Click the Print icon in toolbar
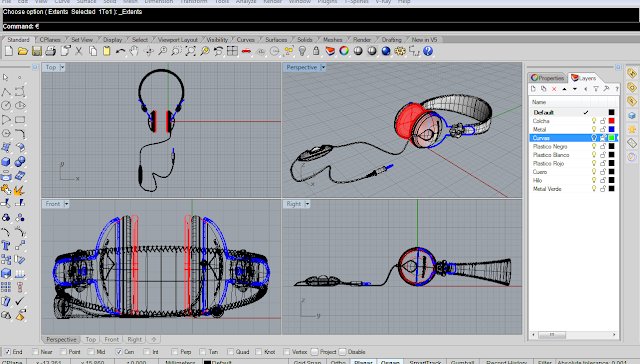The image size is (640, 364). [51, 51]
